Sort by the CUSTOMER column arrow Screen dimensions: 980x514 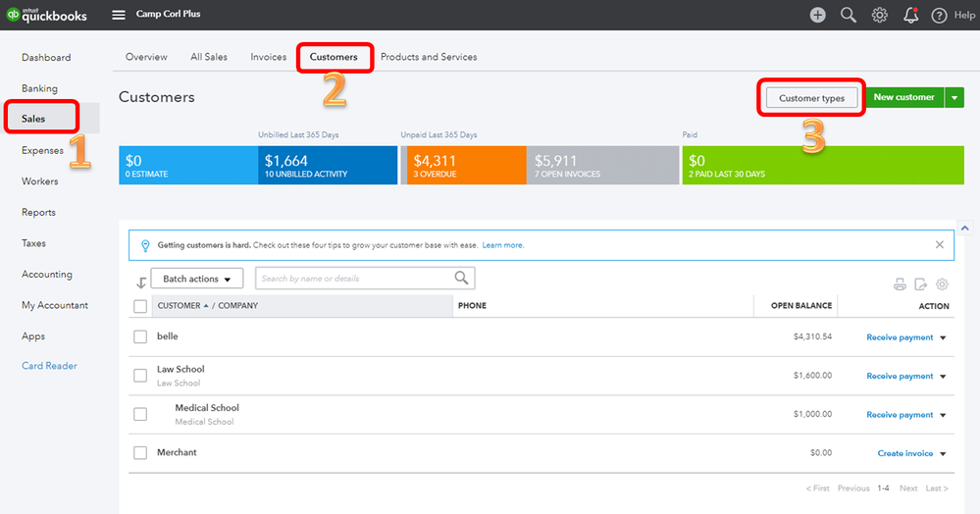[206, 306]
